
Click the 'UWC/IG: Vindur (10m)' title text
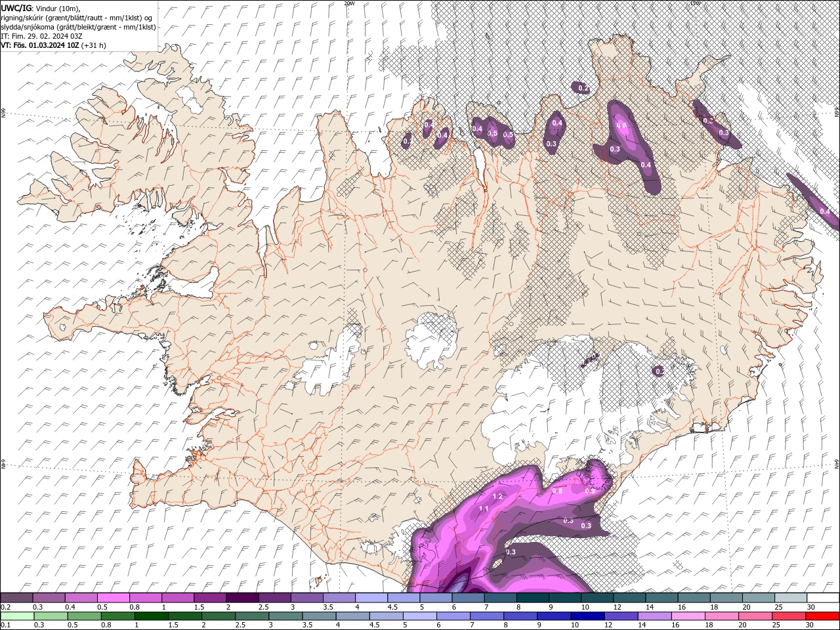[41, 8]
